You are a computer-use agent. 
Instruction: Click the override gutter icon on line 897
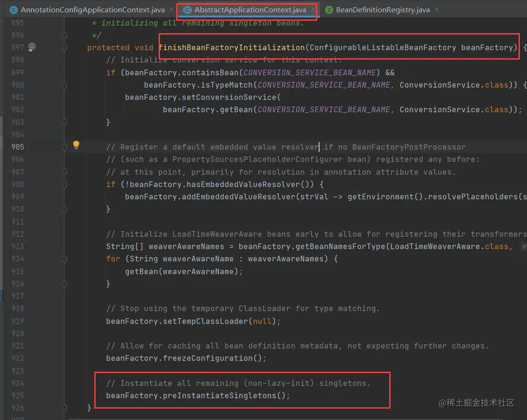tap(32, 47)
